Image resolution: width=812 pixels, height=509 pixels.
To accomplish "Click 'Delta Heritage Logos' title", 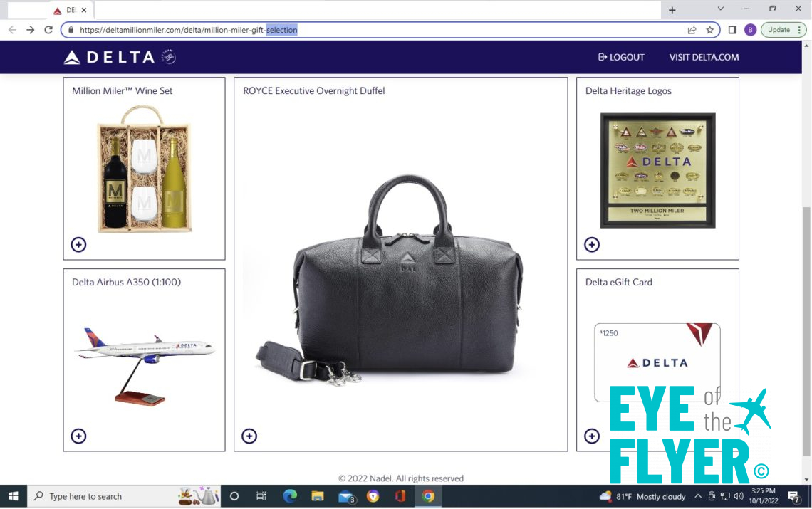I will tap(628, 90).
